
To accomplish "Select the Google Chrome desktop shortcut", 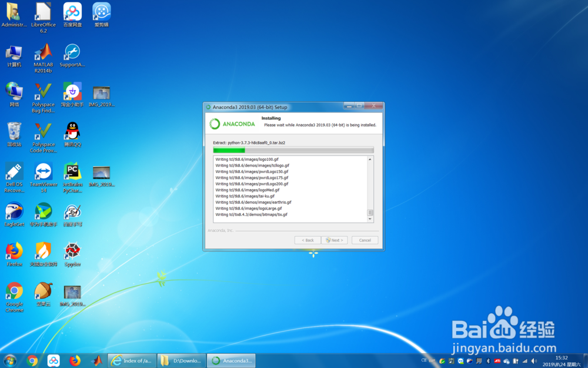I will (x=14, y=297).
